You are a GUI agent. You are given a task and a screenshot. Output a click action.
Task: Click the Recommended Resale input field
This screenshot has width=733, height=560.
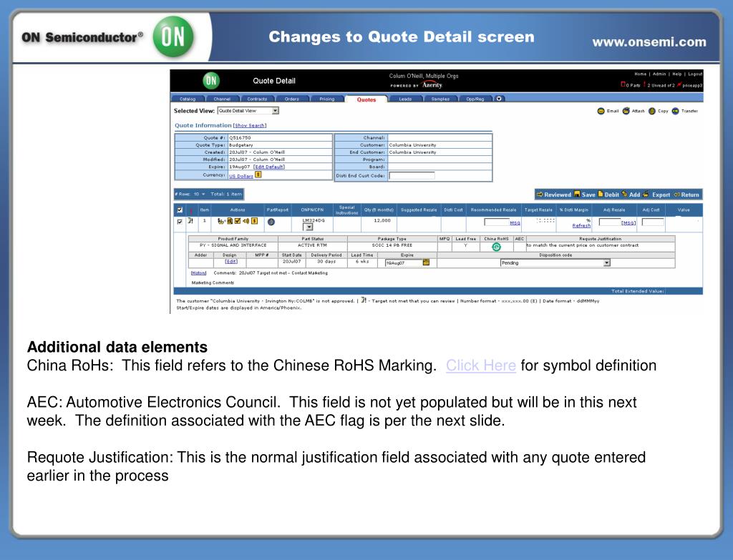(497, 222)
